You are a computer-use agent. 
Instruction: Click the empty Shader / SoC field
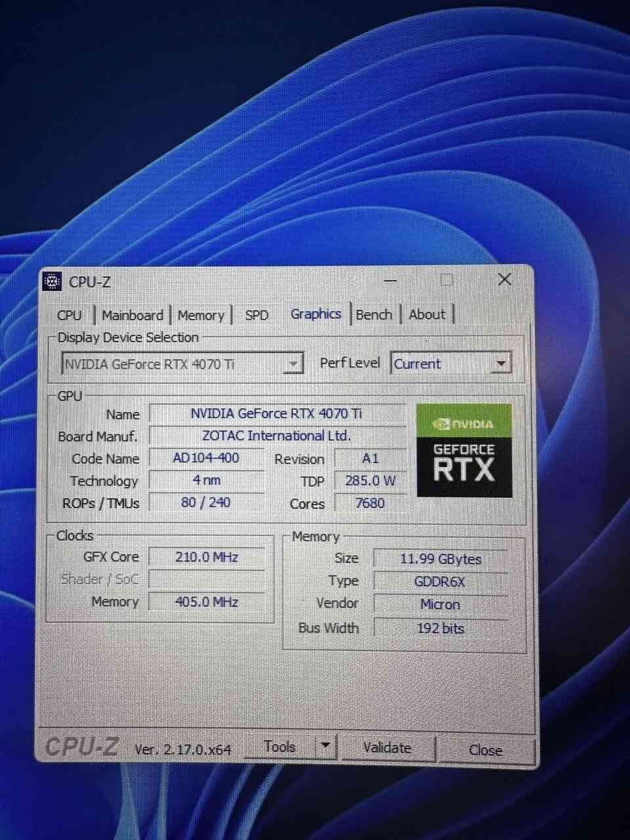pyautogui.click(x=207, y=579)
